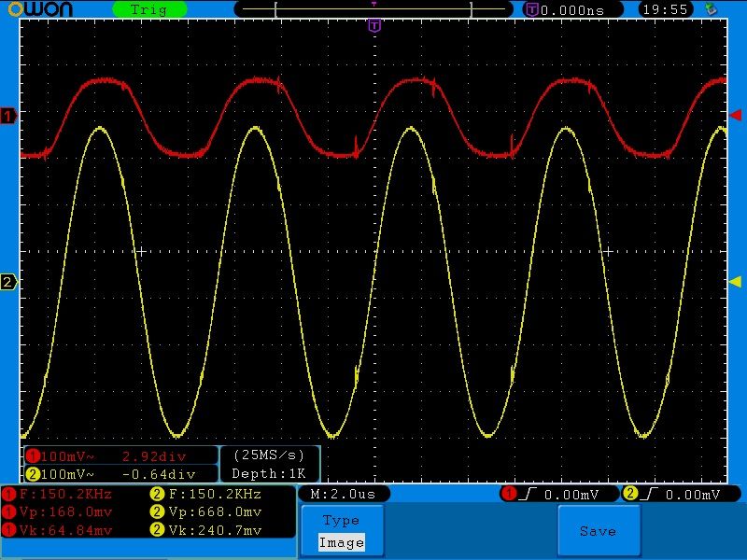
Task: Click the horizontal memory position bar
Action: tap(373, 9)
